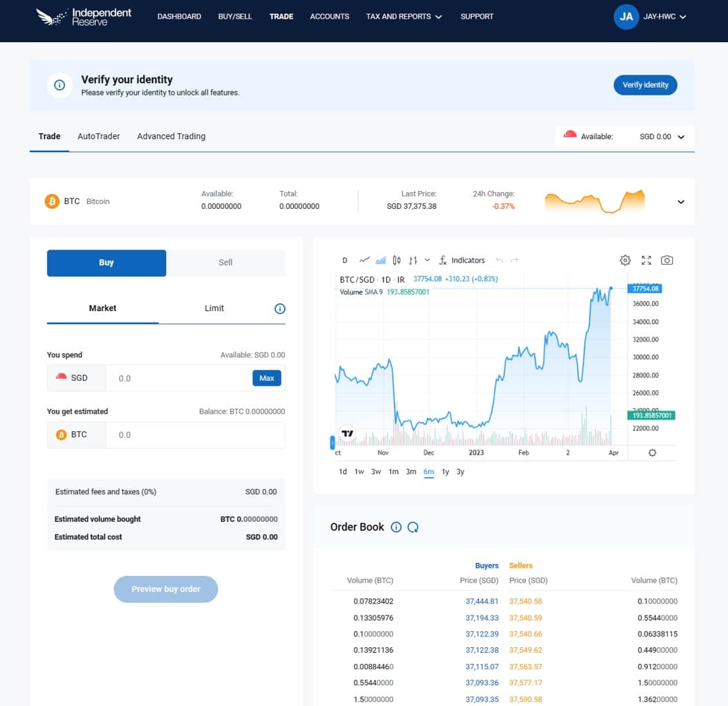Select the candlestick chart style icon
The height and width of the screenshot is (706, 728).
click(397, 260)
